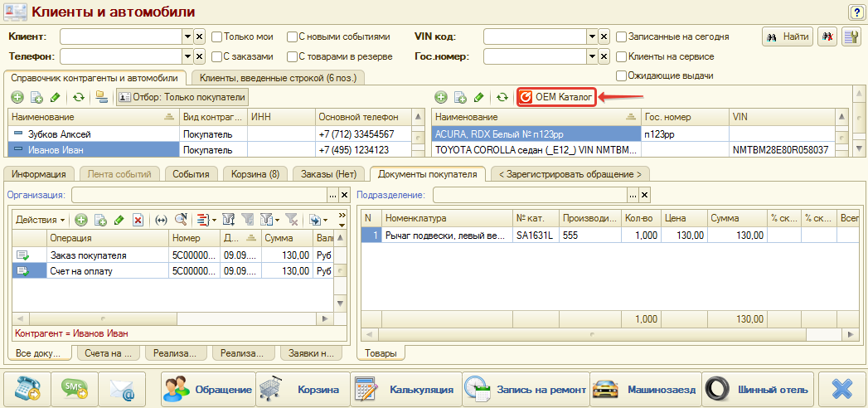Open the Действия dropdown menu

[x=40, y=220]
